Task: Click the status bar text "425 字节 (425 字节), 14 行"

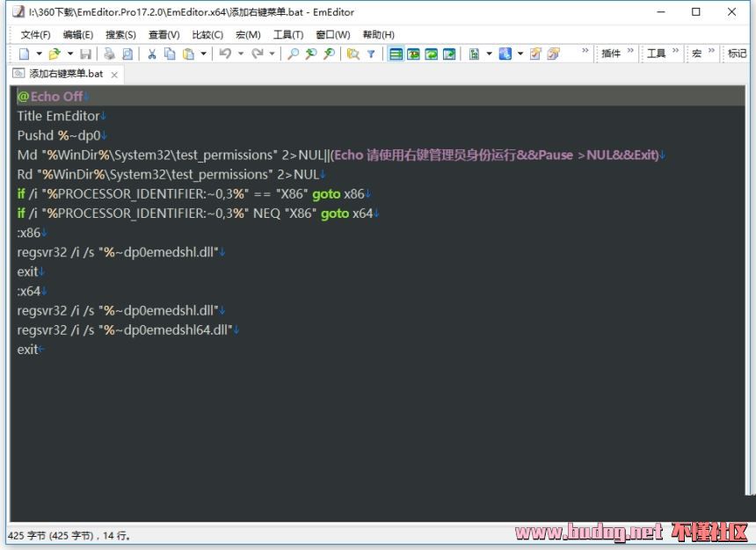Action: tap(69, 535)
